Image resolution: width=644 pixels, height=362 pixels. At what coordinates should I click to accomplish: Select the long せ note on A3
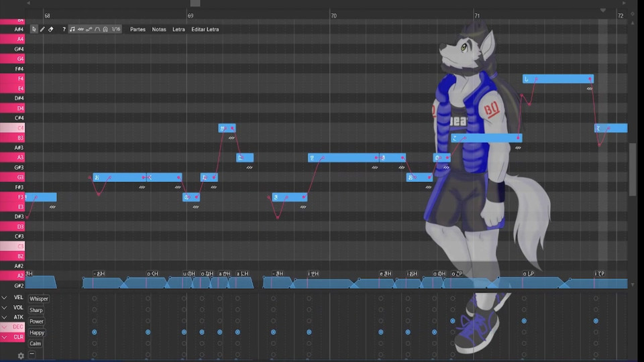[x=343, y=158]
